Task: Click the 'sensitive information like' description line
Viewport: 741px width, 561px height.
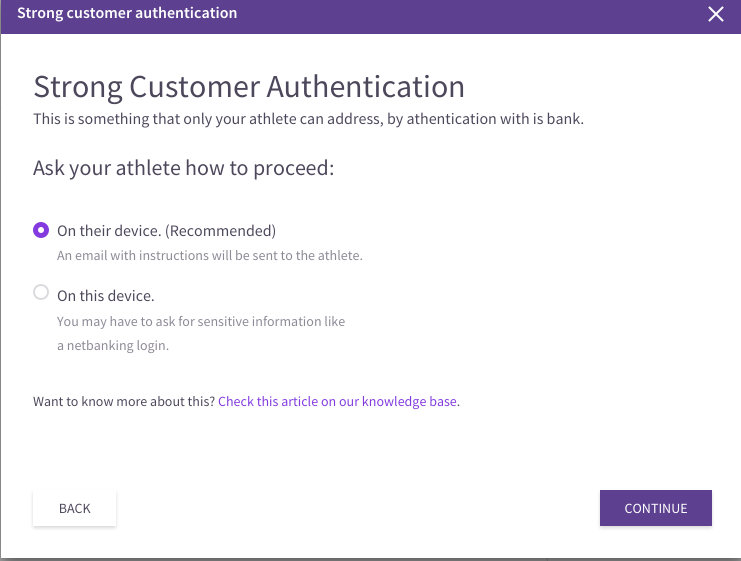Action: 201,321
